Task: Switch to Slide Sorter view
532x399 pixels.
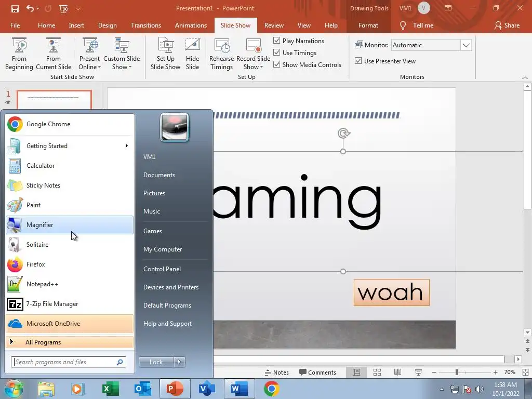Action: [x=377, y=373]
